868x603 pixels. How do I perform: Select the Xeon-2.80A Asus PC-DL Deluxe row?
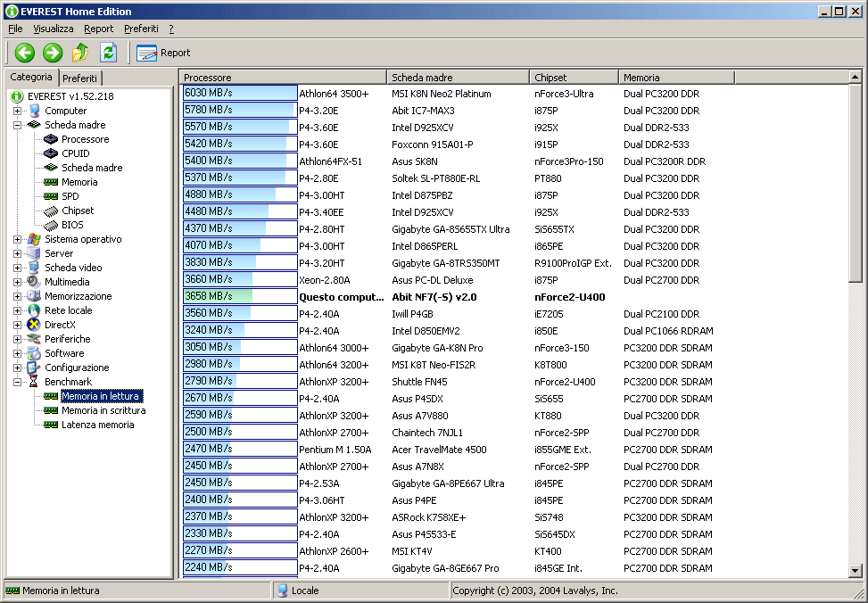(514, 280)
